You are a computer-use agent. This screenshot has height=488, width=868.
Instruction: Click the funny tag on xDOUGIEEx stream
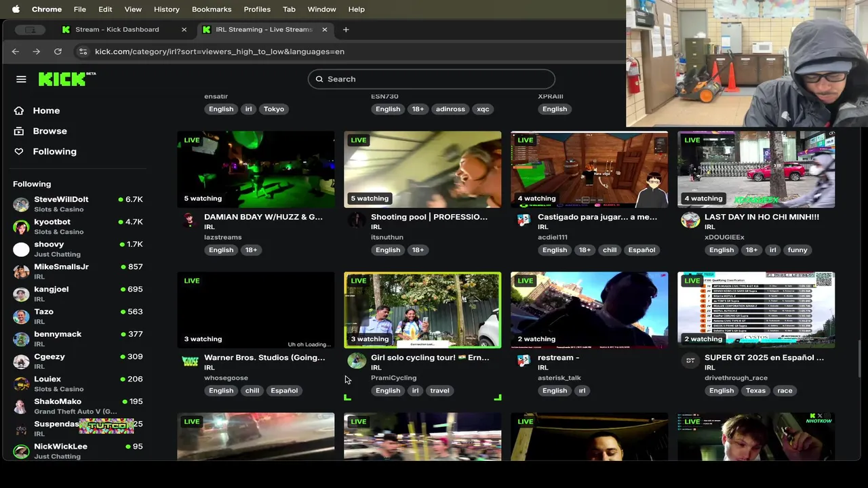pyautogui.click(x=797, y=250)
